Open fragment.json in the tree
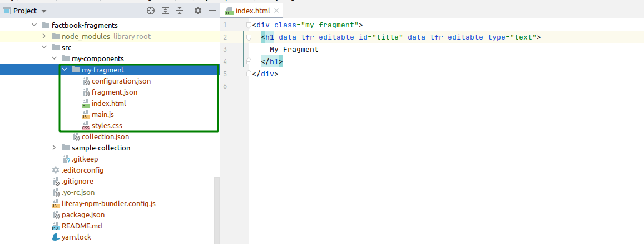Image resolution: width=644 pixels, height=244 pixels. (x=115, y=92)
